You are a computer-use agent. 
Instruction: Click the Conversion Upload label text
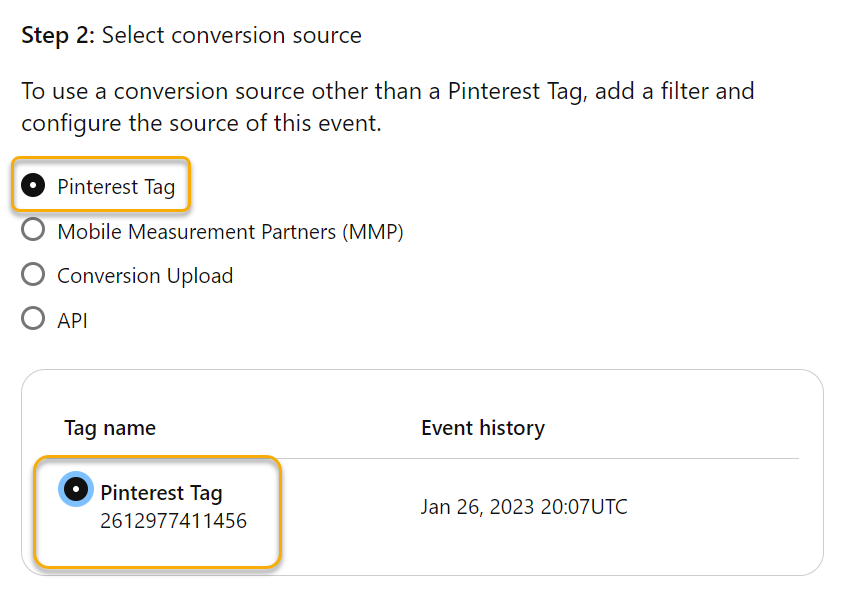145,276
